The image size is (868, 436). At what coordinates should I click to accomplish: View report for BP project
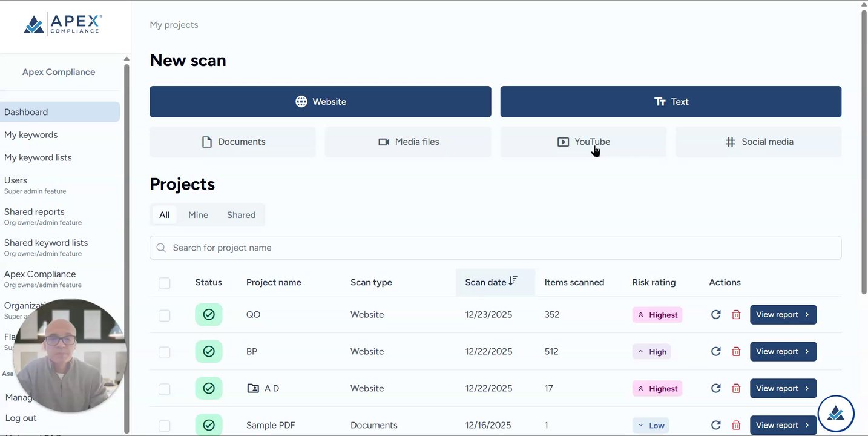[x=783, y=352]
